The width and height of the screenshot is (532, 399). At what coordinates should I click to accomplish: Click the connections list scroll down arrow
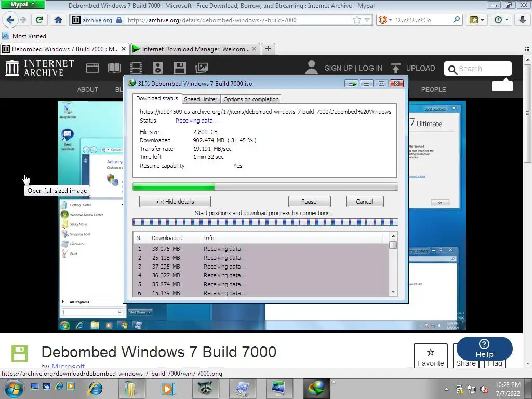[x=393, y=292]
